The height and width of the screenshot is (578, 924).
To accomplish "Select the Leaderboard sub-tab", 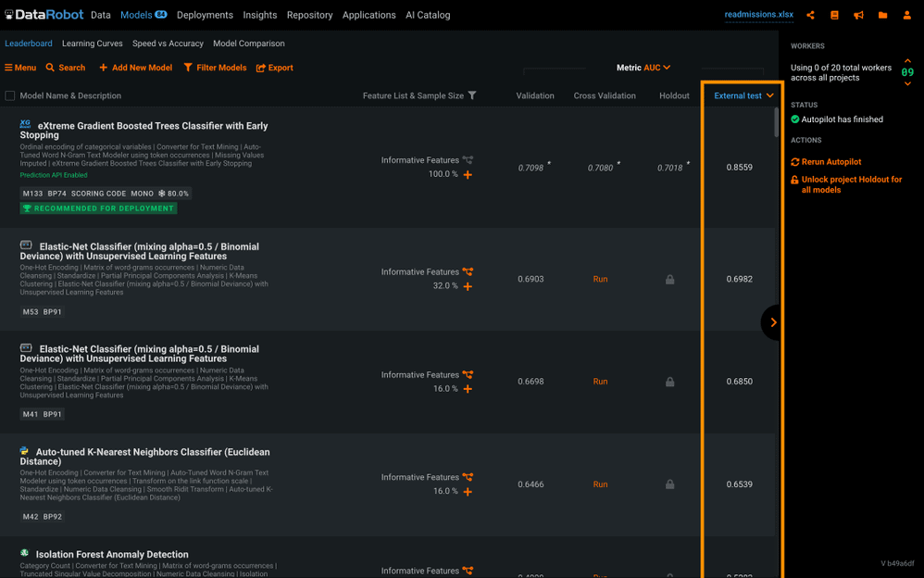I will (29, 44).
